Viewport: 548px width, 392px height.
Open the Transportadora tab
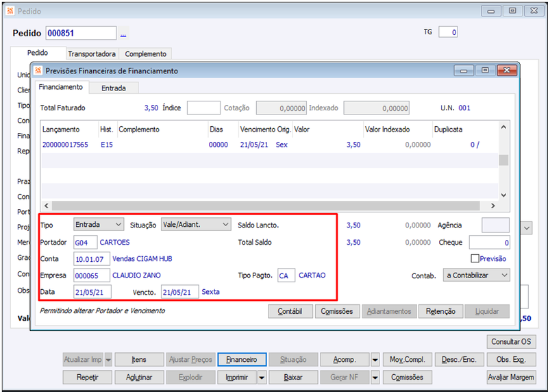coord(92,54)
